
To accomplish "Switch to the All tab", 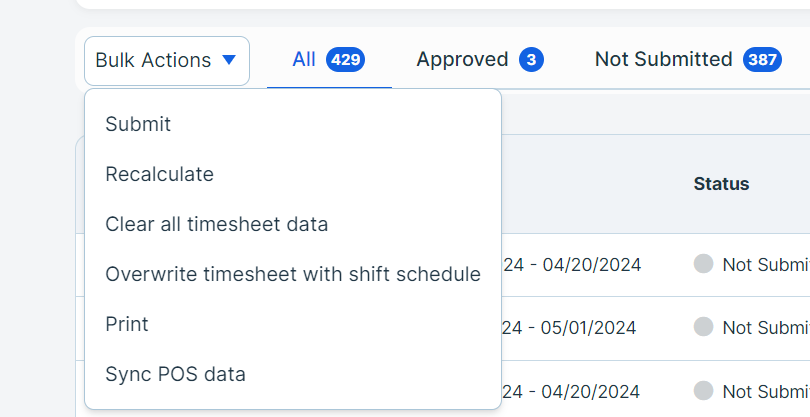I will tap(304, 59).
